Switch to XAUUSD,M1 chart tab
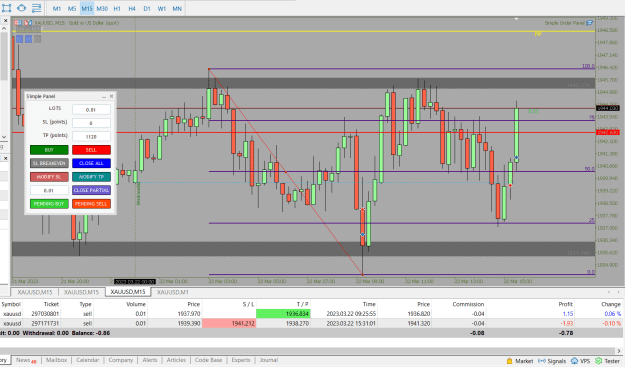This screenshot has width=625, height=367. click(173, 292)
